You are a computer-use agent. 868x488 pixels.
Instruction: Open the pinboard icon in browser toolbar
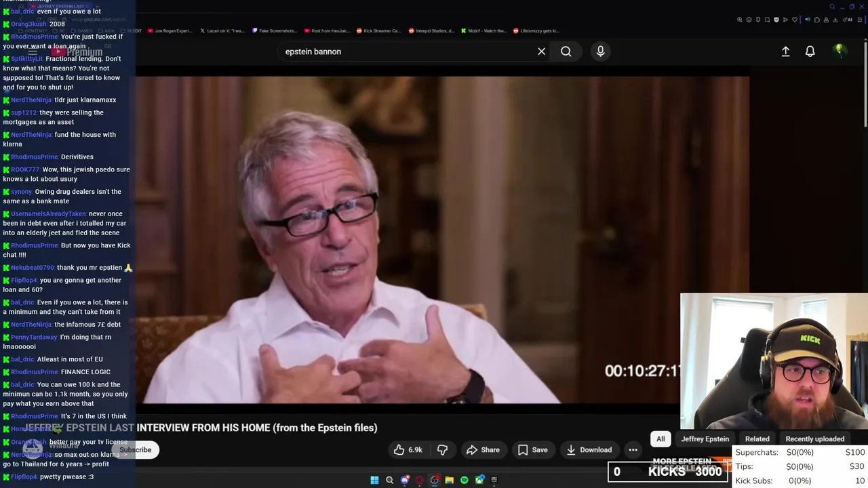(758, 20)
